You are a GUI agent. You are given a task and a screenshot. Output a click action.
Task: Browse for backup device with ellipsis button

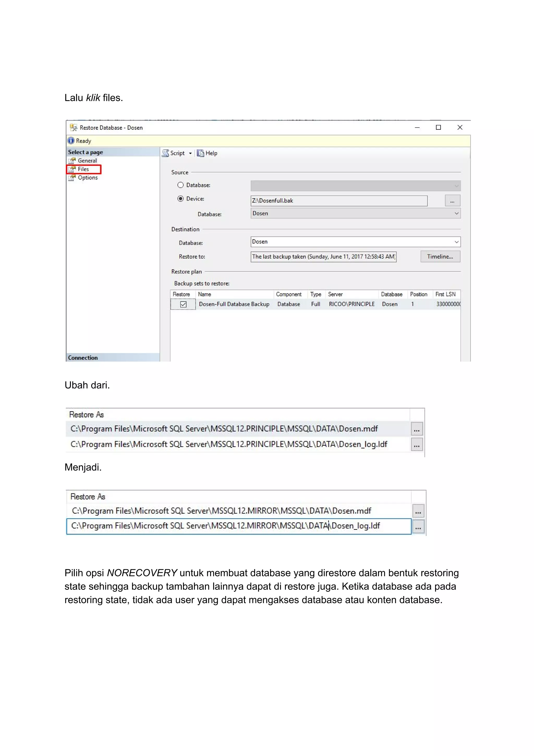(x=452, y=201)
